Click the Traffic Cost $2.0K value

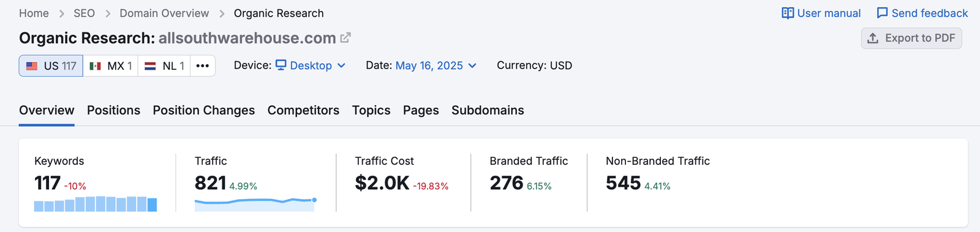pyautogui.click(x=382, y=183)
